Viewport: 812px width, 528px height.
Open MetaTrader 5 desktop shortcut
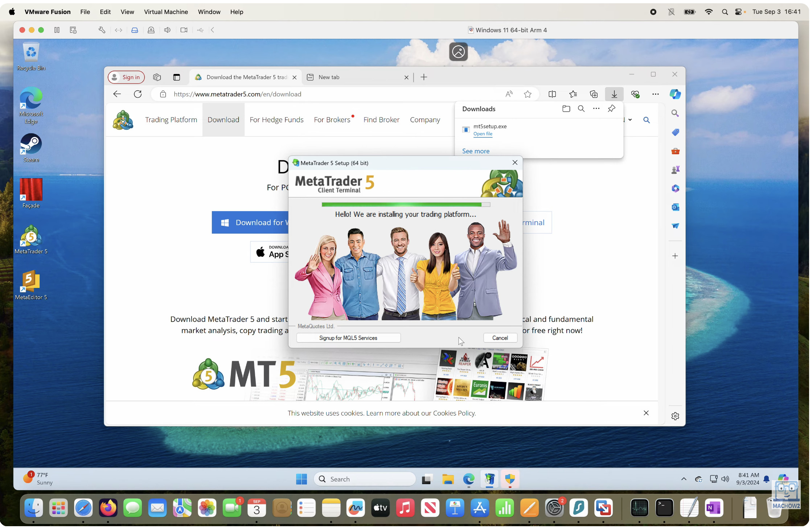31,240
